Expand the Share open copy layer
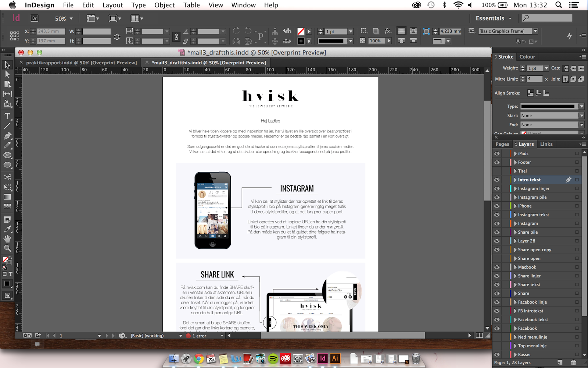This screenshot has width=588, height=368. click(x=515, y=250)
